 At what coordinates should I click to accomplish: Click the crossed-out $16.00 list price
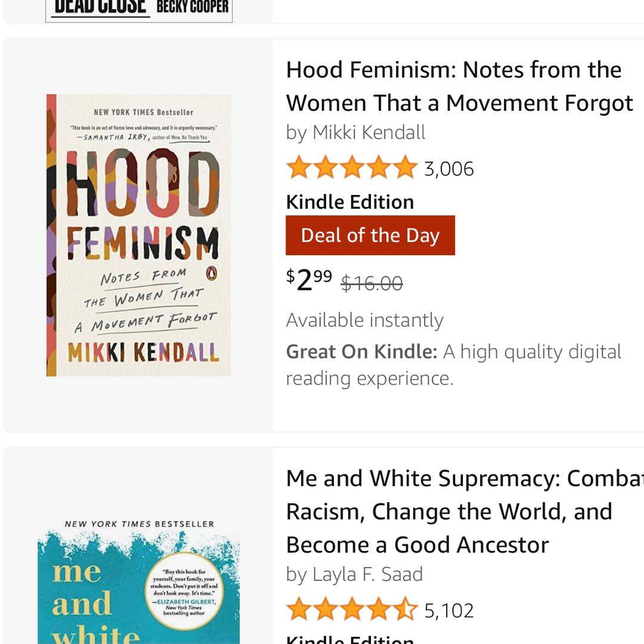click(371, 283)
